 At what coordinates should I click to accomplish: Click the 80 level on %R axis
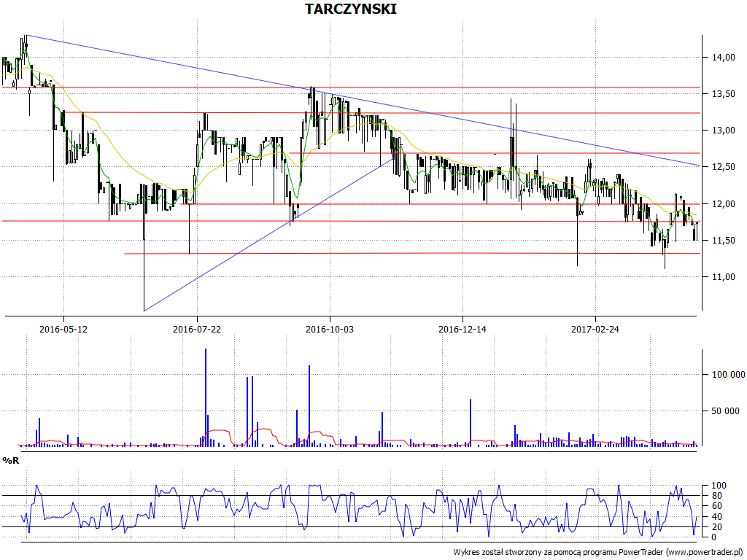pyautogui.click(x=719, y=496)
